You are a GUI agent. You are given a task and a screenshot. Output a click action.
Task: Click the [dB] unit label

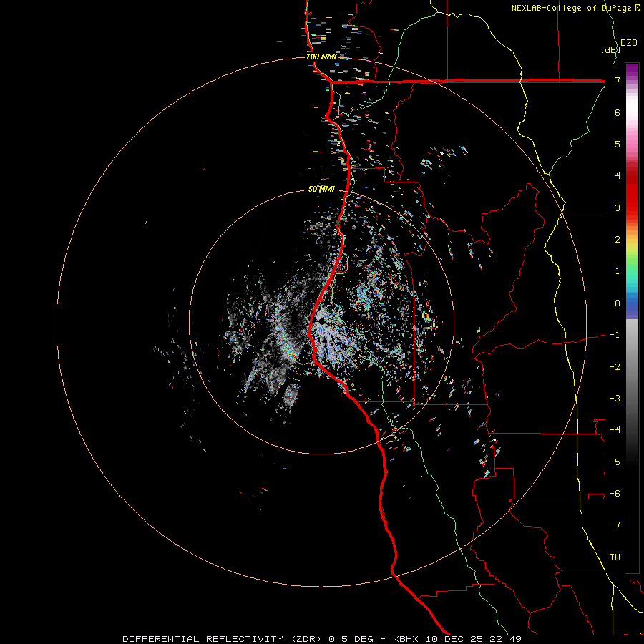coord(610,49)
